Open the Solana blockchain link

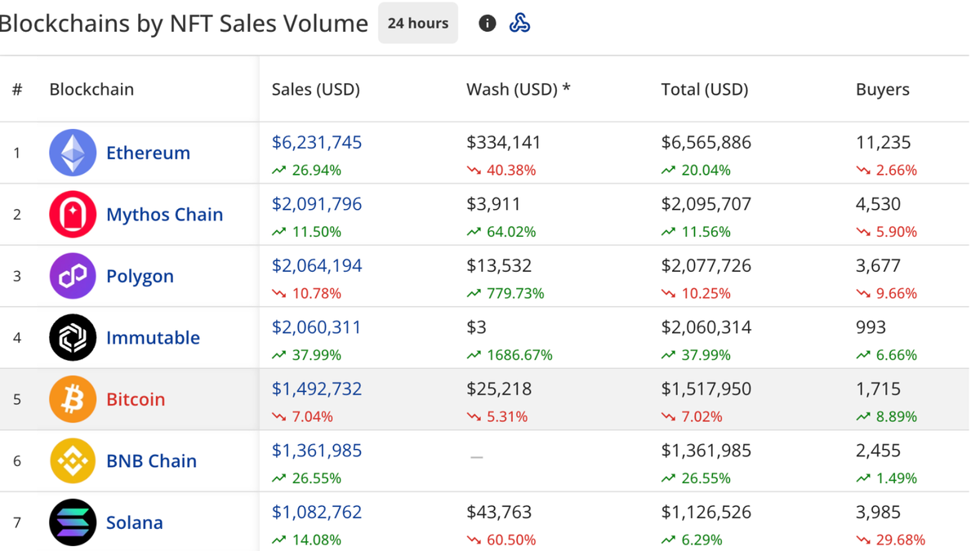click(x=135, y=522)
